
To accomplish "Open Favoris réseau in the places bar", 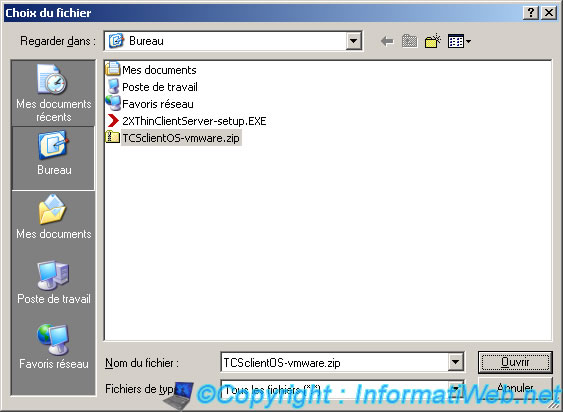I will point(53,347).
